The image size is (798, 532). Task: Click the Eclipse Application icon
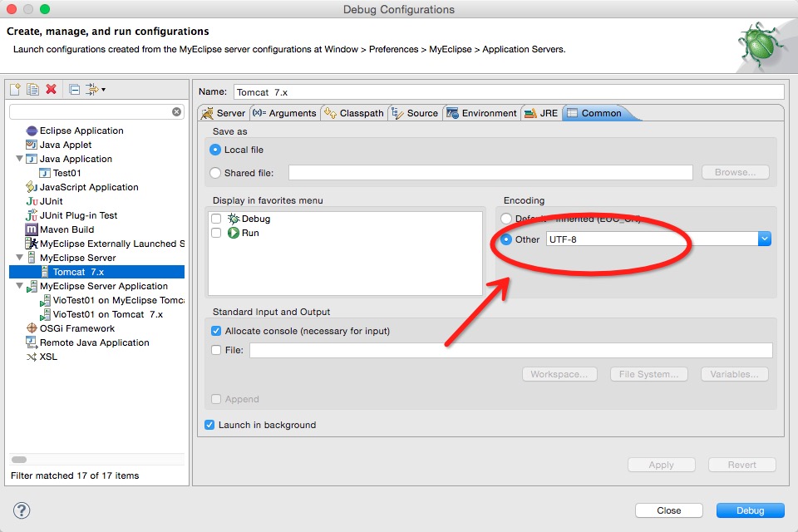point(32,131)
